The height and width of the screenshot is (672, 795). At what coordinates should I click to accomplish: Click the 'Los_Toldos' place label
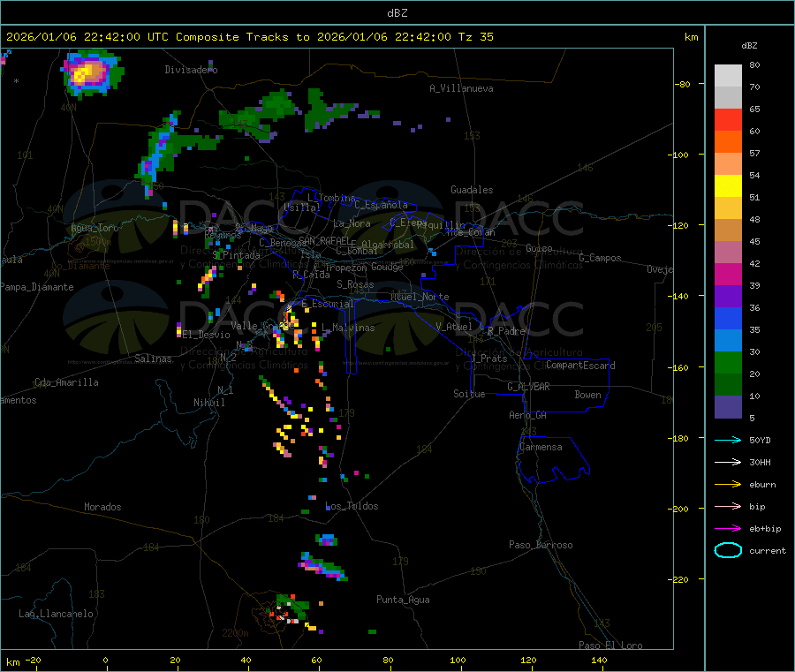tap(352, 506)
